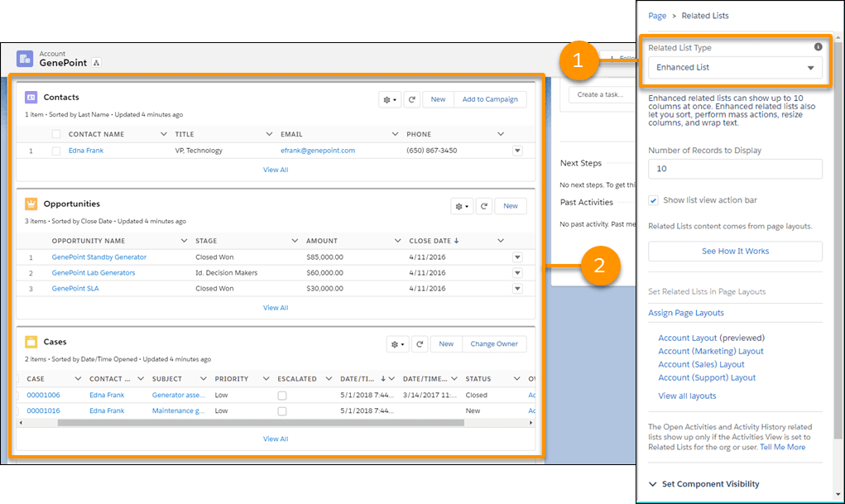Sort Opportunities by Close Date column header
The width and height of the screenshot is (845, 504).
[x=430, y=241]
